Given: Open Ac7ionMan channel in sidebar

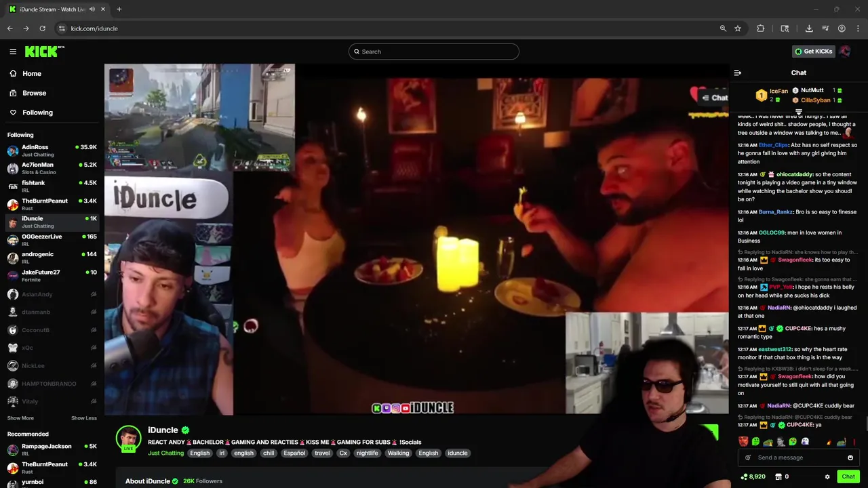Looking at the screenshot, I should coord(52,168).
